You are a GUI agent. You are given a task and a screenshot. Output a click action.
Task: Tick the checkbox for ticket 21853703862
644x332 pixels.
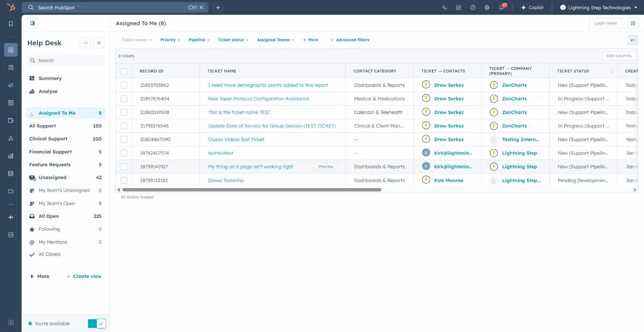[124, 85]
